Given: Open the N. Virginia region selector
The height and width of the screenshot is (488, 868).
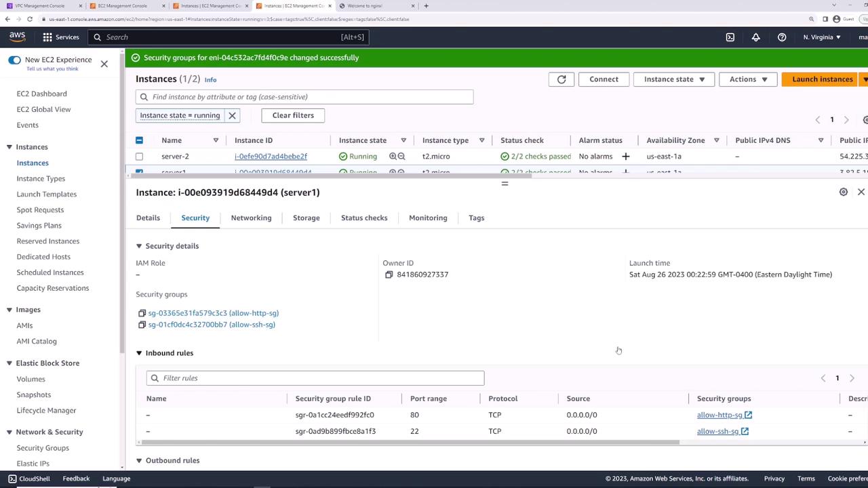Looking at the screenshot, I should pyautogui.click(x=822, y=37).
